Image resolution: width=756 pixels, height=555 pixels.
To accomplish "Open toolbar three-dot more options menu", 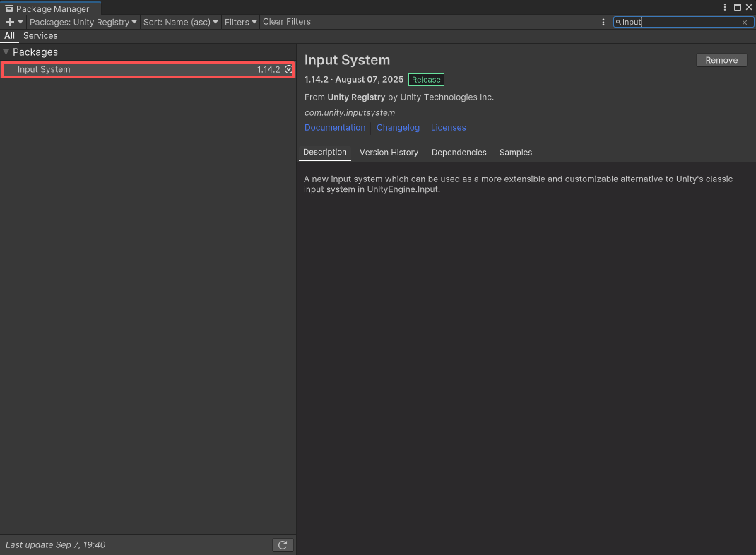I will click(603, 22).
